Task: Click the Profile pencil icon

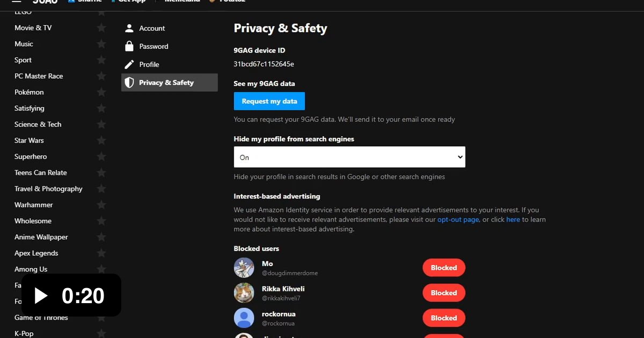Action: [129, 64]
